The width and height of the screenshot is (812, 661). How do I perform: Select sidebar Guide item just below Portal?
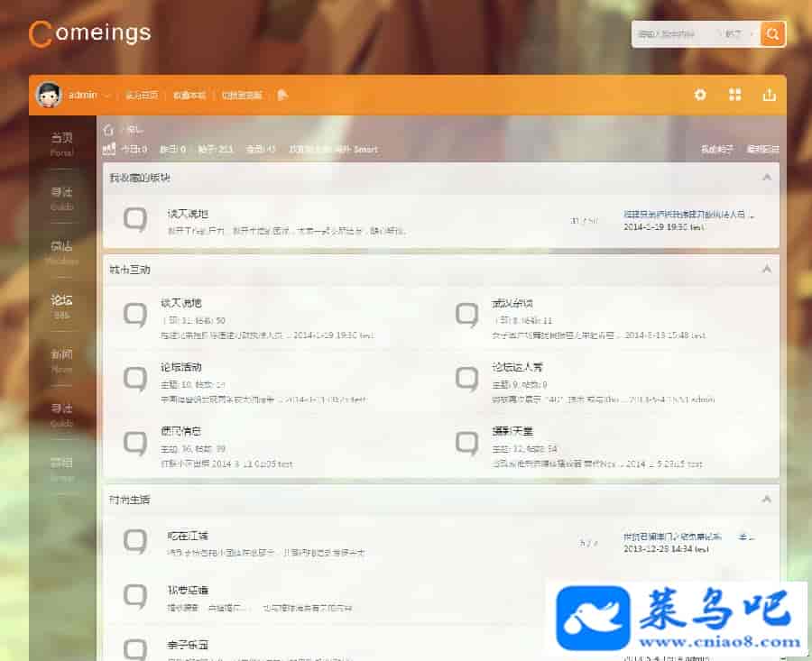point(61,198)
